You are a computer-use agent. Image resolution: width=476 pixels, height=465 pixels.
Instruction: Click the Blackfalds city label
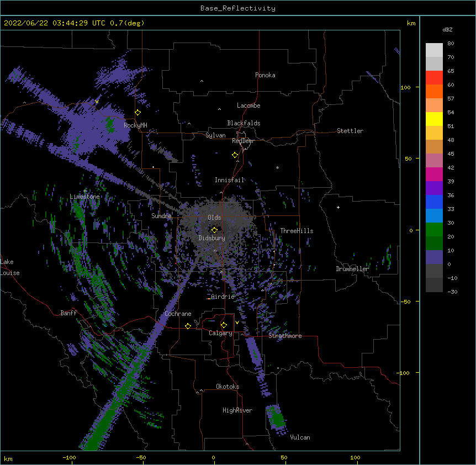coord(244,123)
